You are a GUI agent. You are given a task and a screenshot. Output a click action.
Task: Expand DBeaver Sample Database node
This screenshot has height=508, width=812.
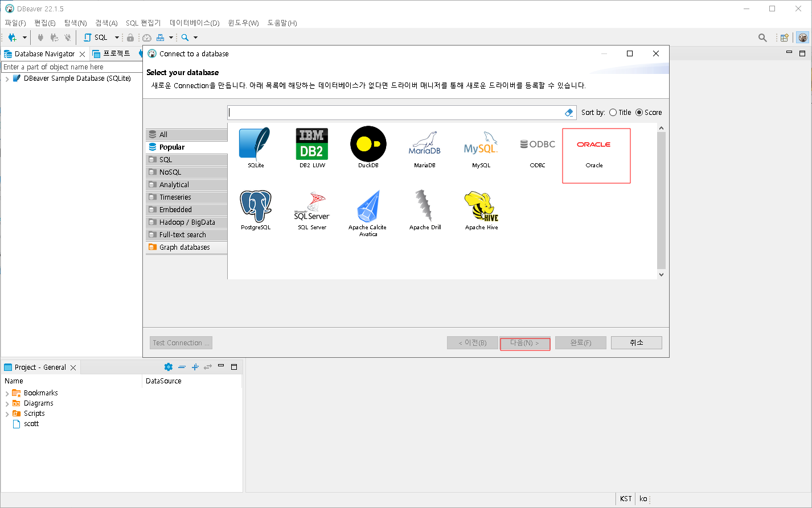[7, 79]
